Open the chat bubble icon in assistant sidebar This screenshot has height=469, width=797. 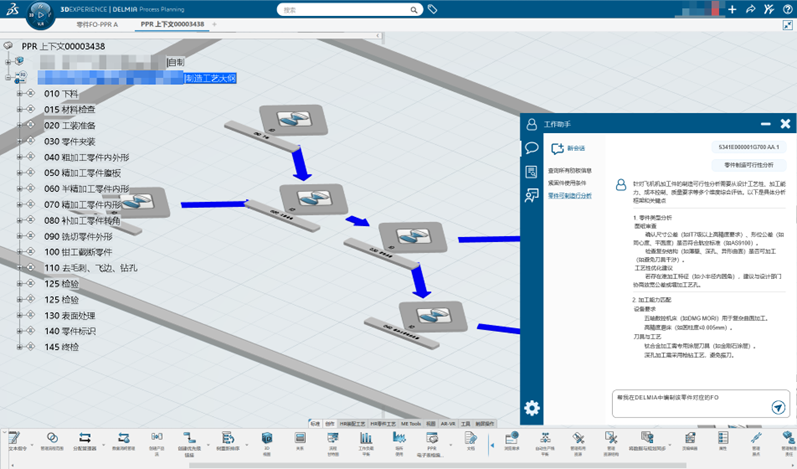[532, 148]
